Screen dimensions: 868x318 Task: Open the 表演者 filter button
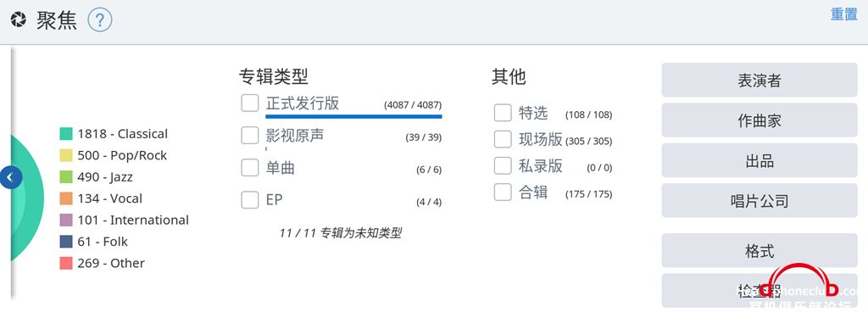click(x=759, y=81)
